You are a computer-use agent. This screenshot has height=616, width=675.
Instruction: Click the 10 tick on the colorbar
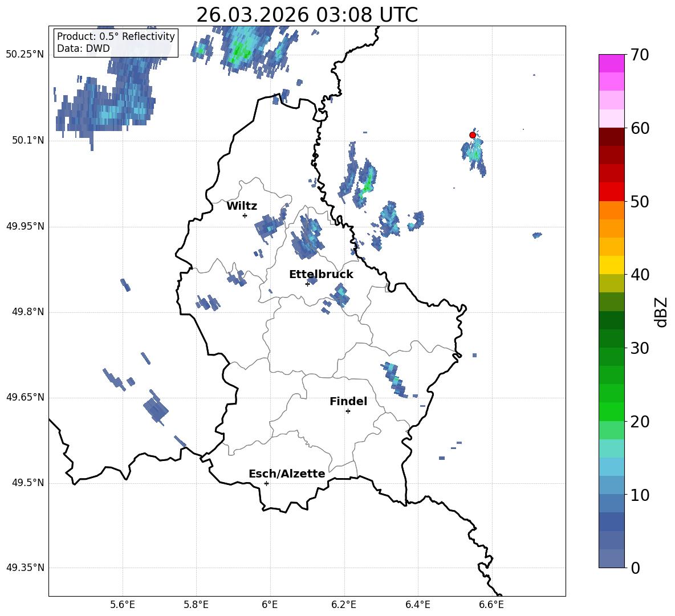(640, 495)
